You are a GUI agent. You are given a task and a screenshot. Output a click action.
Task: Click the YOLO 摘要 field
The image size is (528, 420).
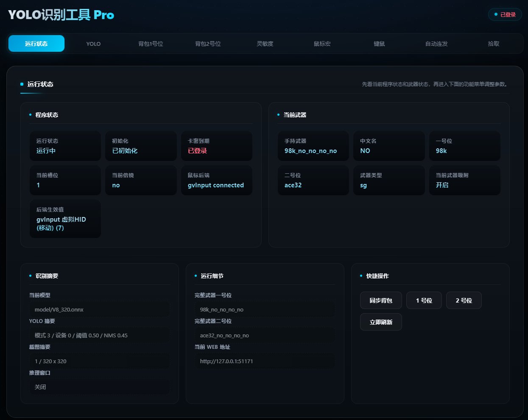99,335
